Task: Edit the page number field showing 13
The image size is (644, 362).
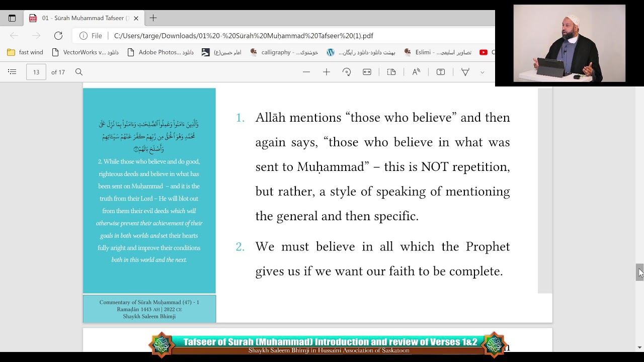Action: [36, 72]
